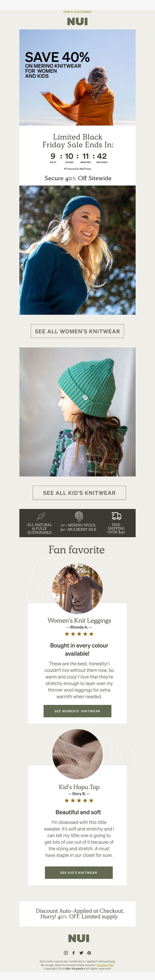Screen dimensions: 155x980
Task: Click the kid in green beanie photo
Action: coord(77,412)
